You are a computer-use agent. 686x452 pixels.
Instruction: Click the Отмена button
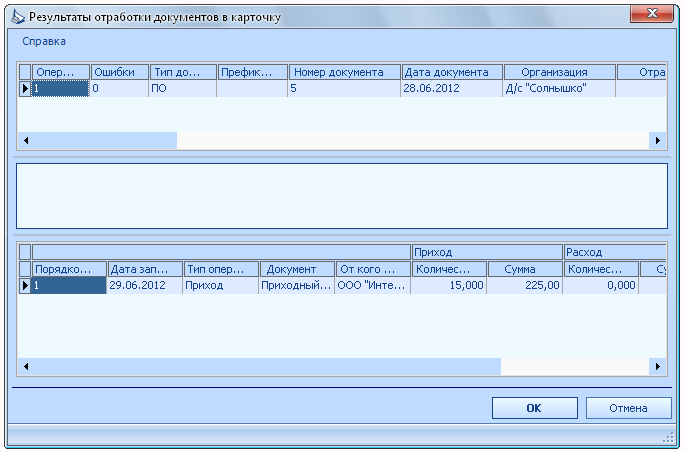[628, 408]
